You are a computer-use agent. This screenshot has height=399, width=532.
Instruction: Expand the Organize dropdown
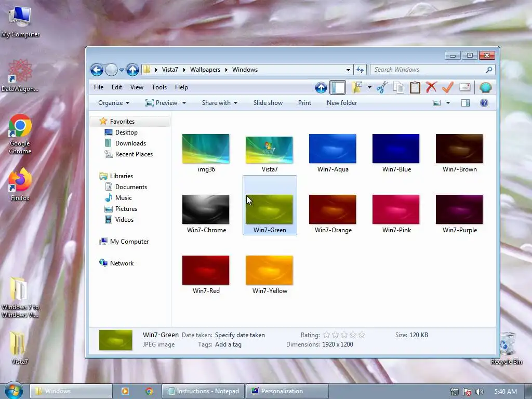click(114, 103)
